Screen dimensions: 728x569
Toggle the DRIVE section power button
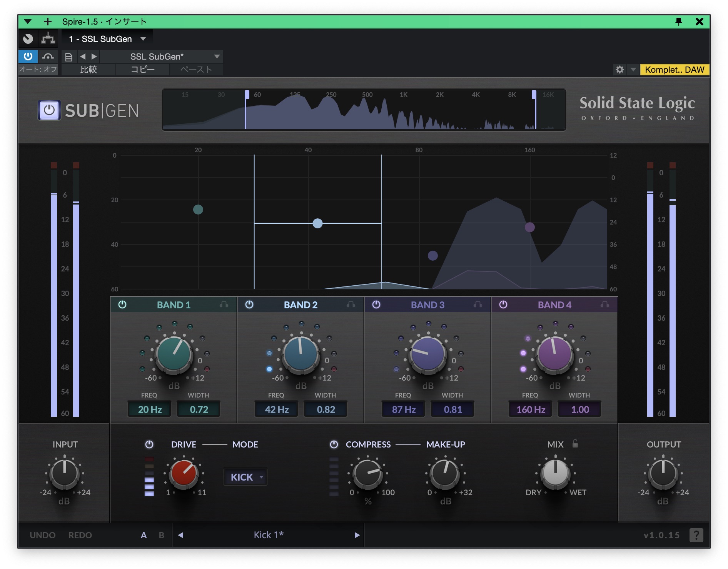click(149, 444)
